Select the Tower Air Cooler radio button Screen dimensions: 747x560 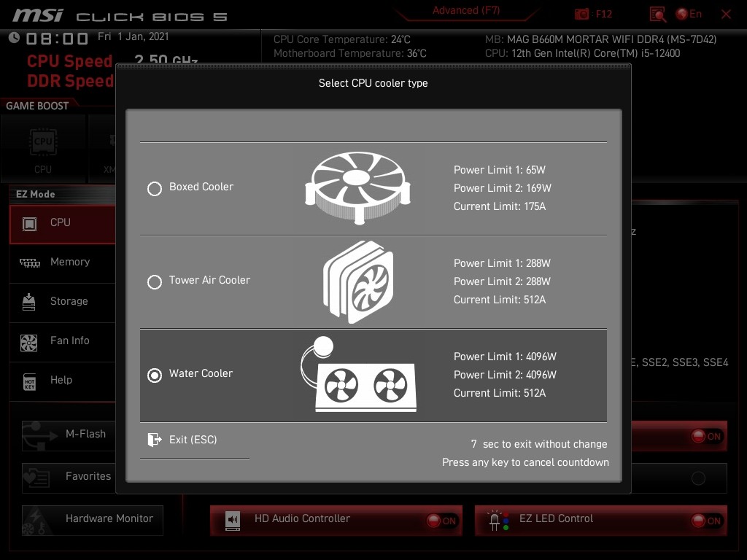coord(155,282)
